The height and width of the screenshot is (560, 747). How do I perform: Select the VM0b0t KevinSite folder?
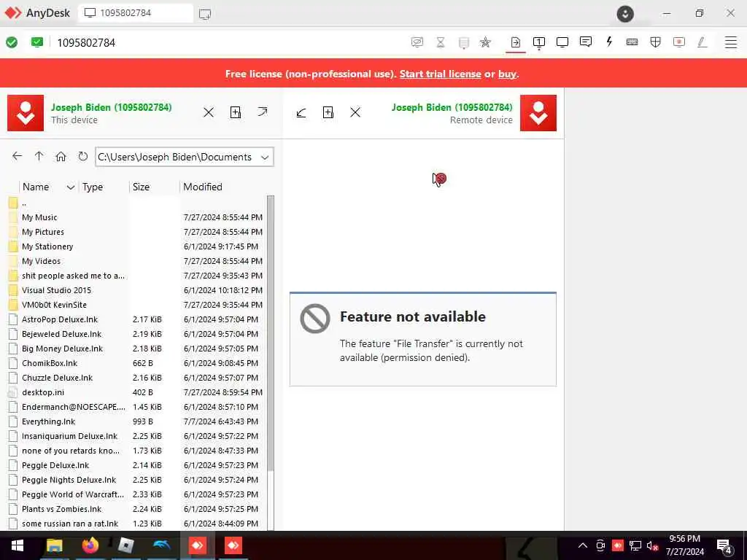[x=136, y=305]
